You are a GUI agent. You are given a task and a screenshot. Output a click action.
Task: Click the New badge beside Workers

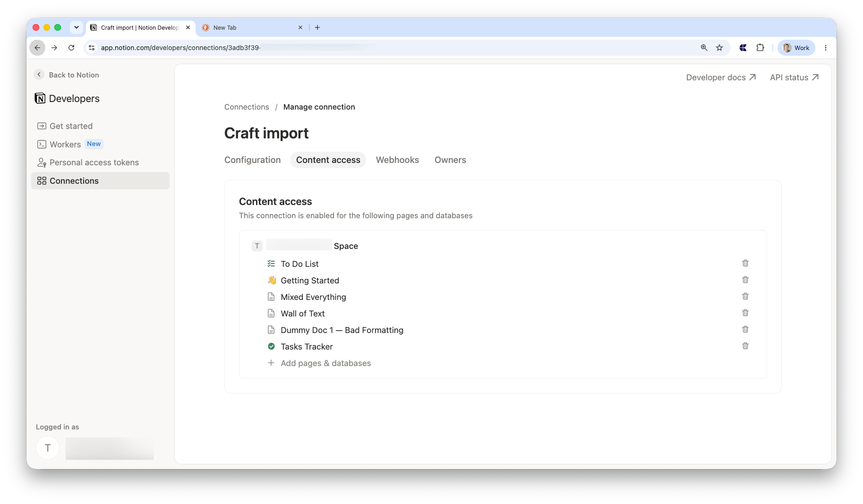[x=94, y=144]
